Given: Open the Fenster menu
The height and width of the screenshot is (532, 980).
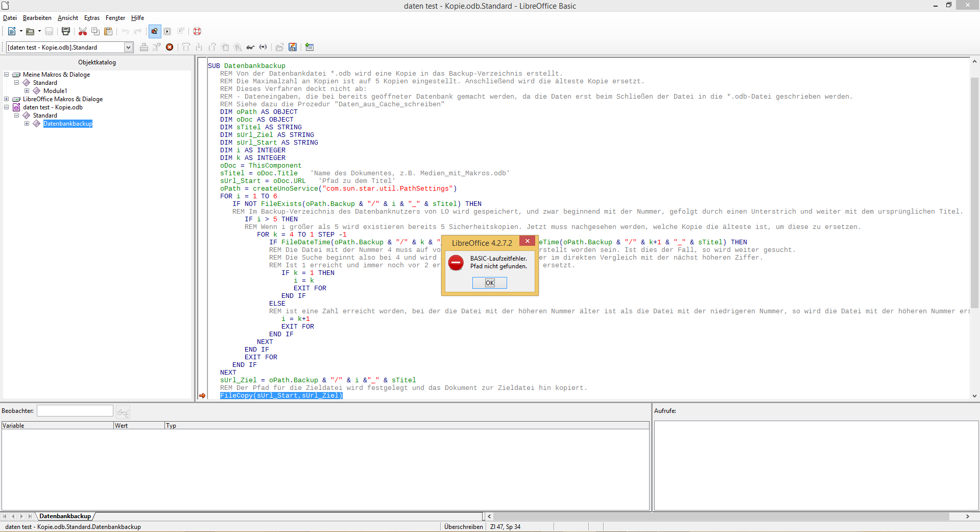Looking at the screenshot, I should [115, 18].
